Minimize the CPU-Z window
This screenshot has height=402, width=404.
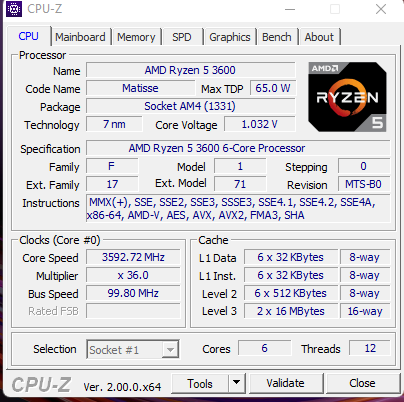290,9
